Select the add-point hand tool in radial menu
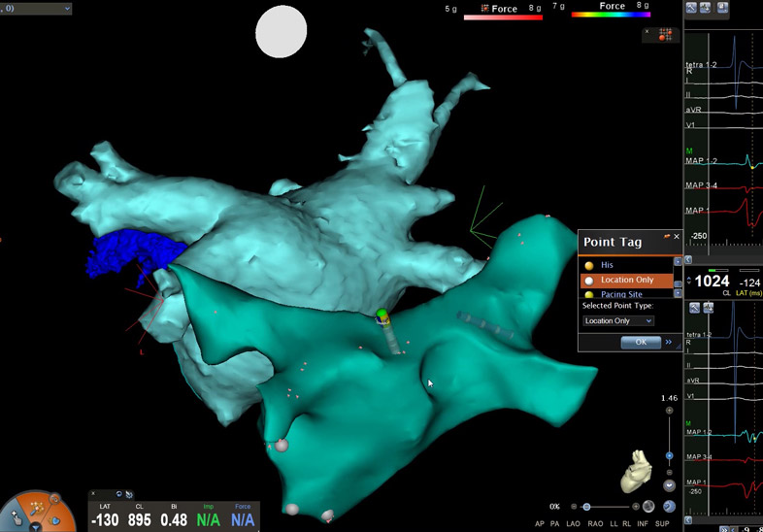 16,518
